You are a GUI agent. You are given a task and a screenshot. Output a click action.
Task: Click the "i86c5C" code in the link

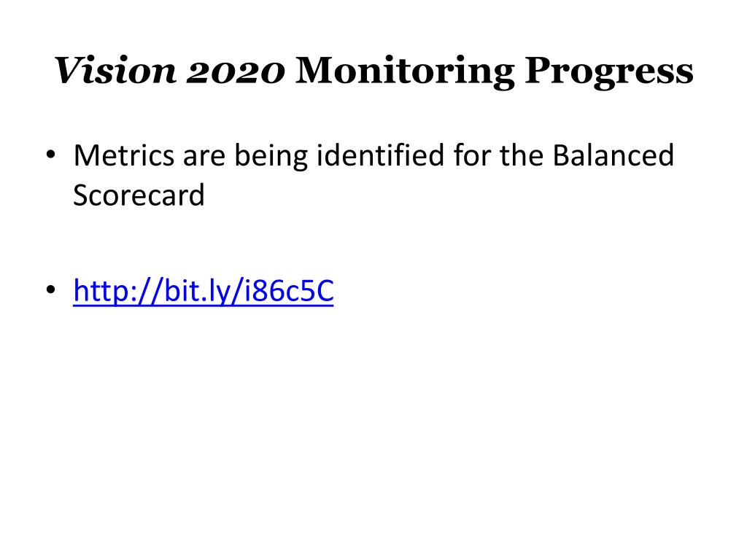pos(289,290)
